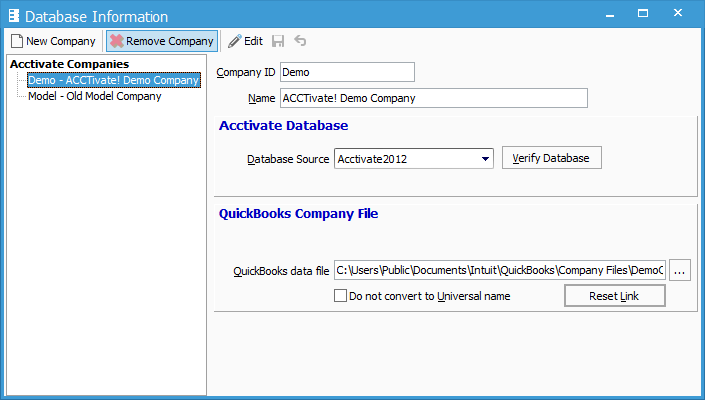The image size is (705, 400).
Task: Open the Database Source dropdown
Action: pyautogui.click(x=485, y=159)
